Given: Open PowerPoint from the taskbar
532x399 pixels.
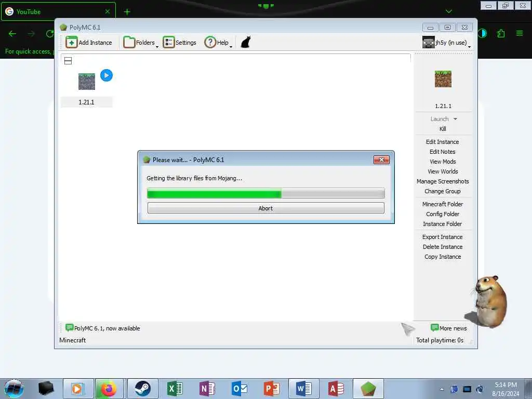Looking at the screenshot, I should (x=271, y=389).
